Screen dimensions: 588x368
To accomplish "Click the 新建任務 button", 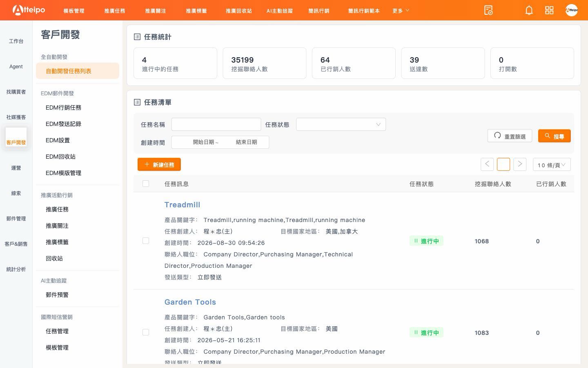I will [159, 164].
